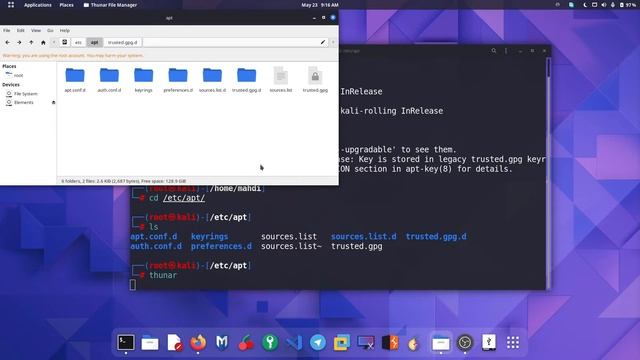Open the Places menu in top panel

[67, 5]
